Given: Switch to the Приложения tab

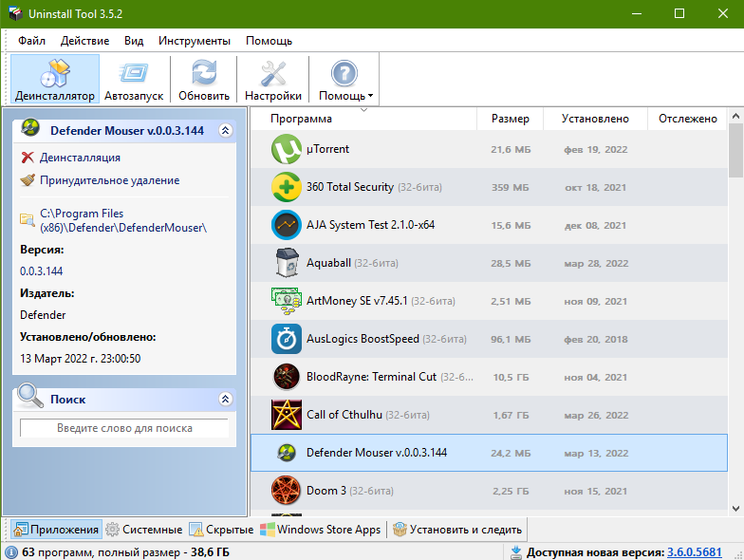Looking at the screenshot, I should pos(56,530).
